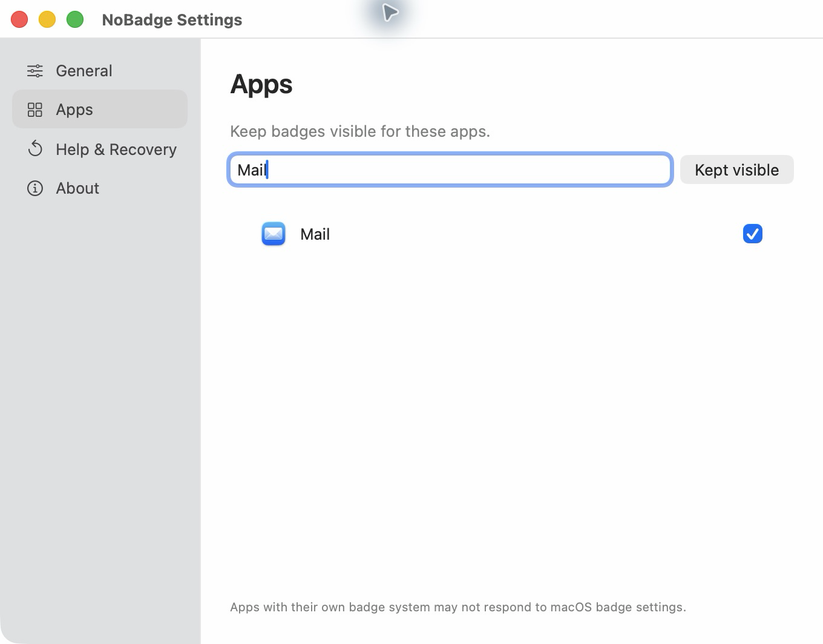The image size is (823, 644).
Task: Click the 'Keep badges visible for these apps' text
Action: coord(360,131)
